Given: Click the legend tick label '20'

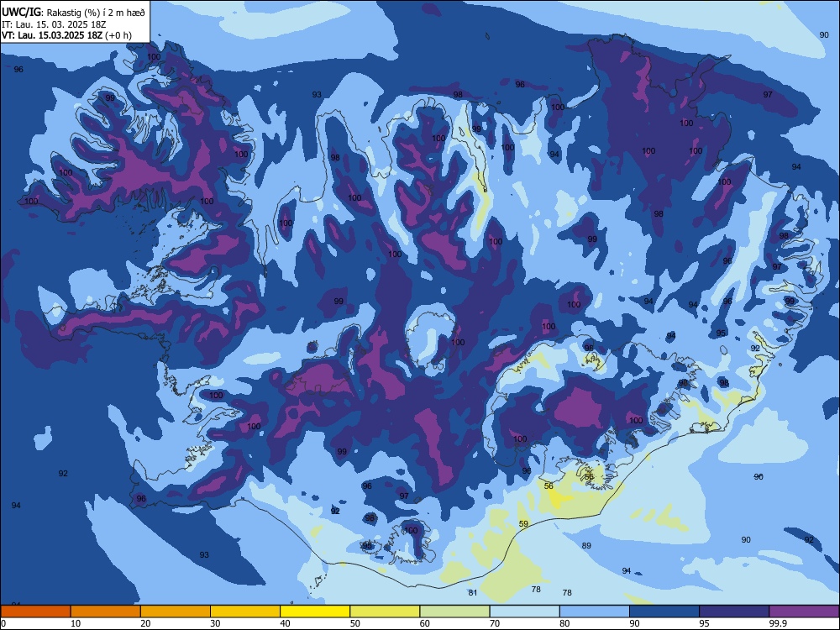Looking at the screenshot, I should click(145, 623).
